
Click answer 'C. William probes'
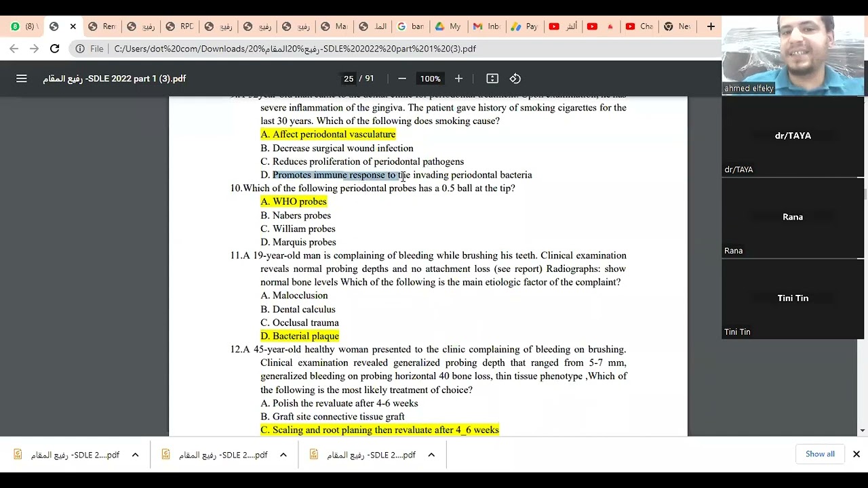click(x=298, y=229)
